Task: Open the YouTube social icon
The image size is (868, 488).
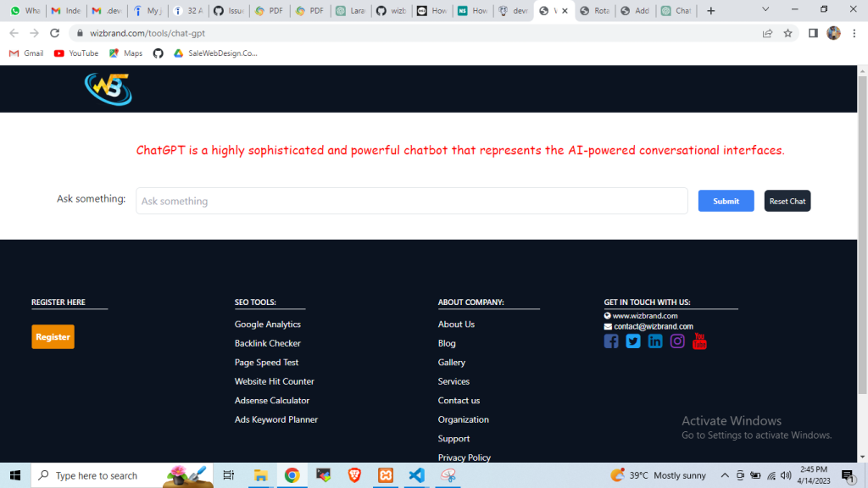Action: 699,341
